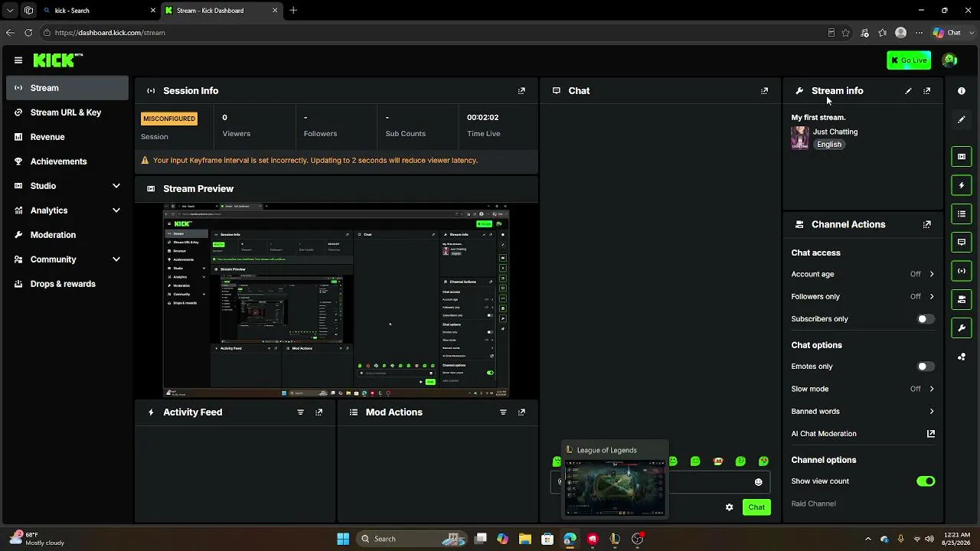Toggle the Stream info wrench widget in the right rail
Viewport: 980px width, 551px height.
[962, 328]
